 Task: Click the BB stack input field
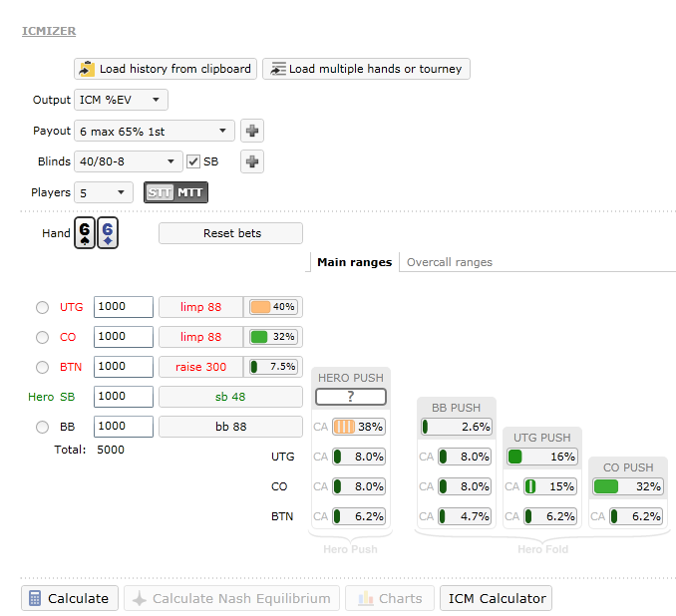coord(124,427)
